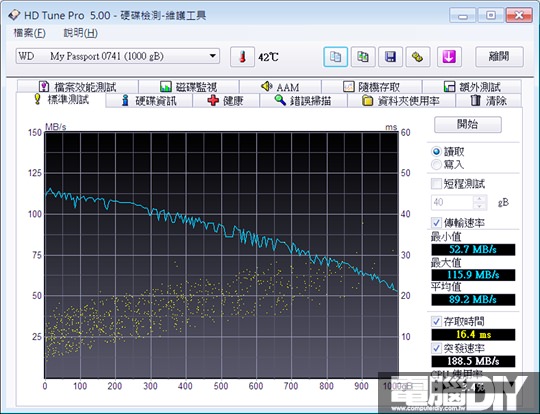
Task: Toggle the 存取時間 checkbox
Action: (x=436, y=321)
